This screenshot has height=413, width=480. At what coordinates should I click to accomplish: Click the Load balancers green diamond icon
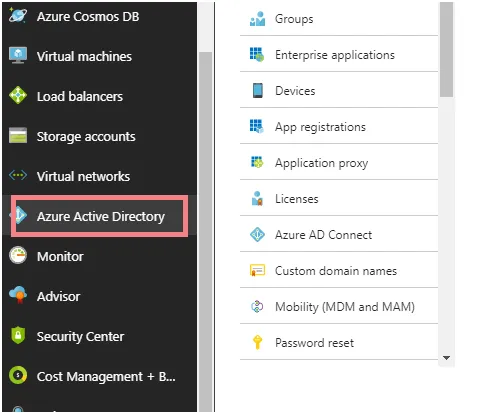18,95
